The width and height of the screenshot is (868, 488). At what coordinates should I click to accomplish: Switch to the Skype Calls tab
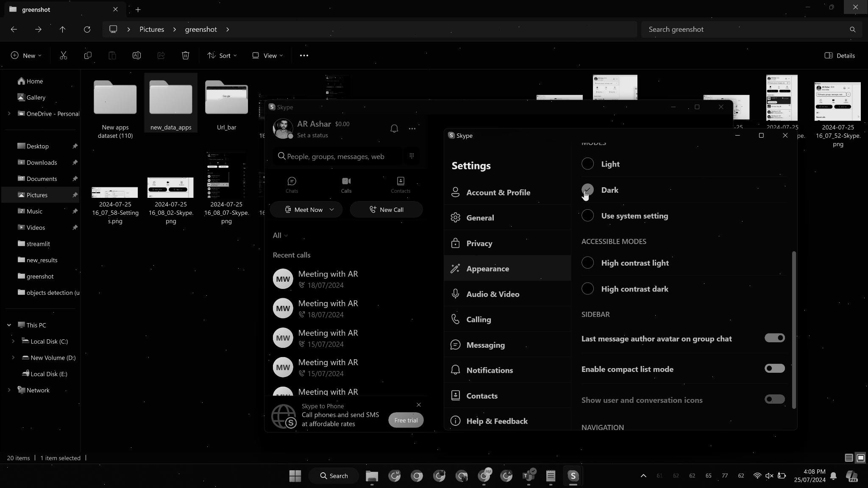click(346, 185)
